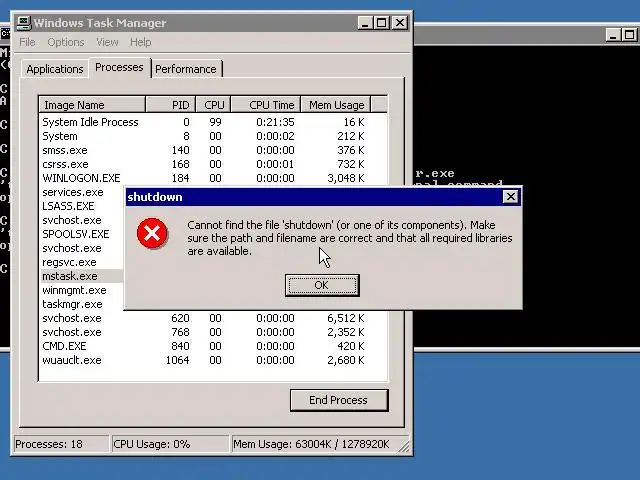The width and height of the screenshot is (640, 480).
Task: Click the command prompt window title icon
Action: [x=5, y=34]
